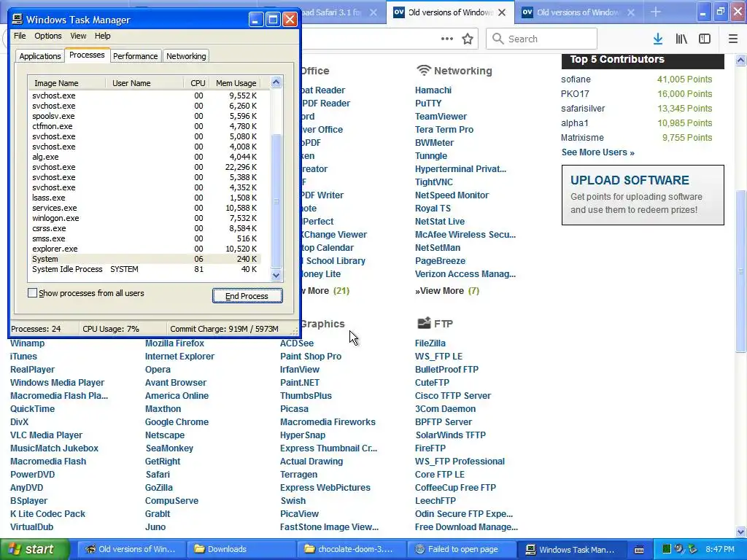The image size is (747, 560).
Task: Open contributor sofiane's profile
Action: (x=576, y=79)
